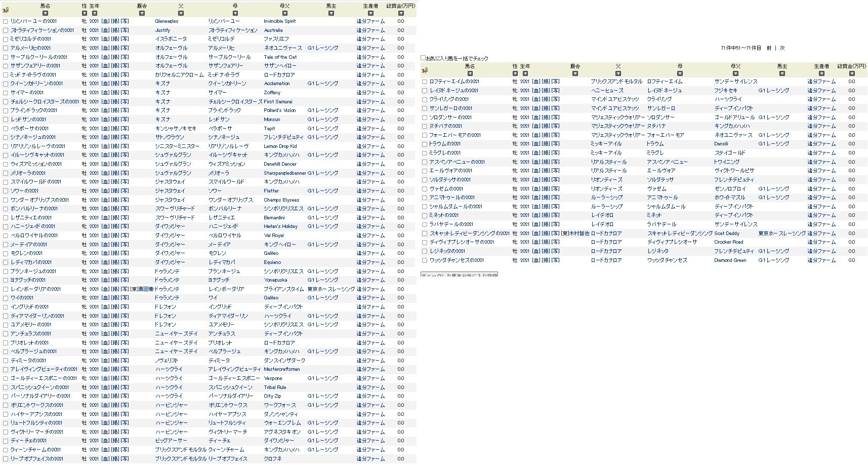Sort 総賞金 arrow in the ロフティーエイム table

point(852,74)
